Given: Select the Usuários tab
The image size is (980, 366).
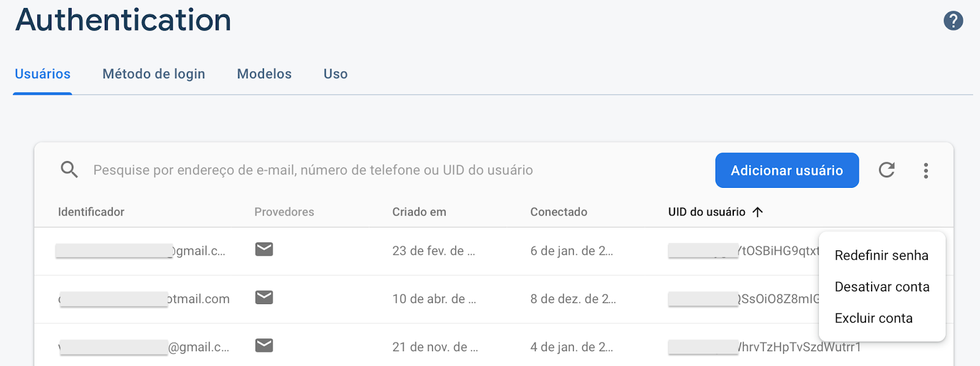Looking at the screenshot, I should pos(42,74).
